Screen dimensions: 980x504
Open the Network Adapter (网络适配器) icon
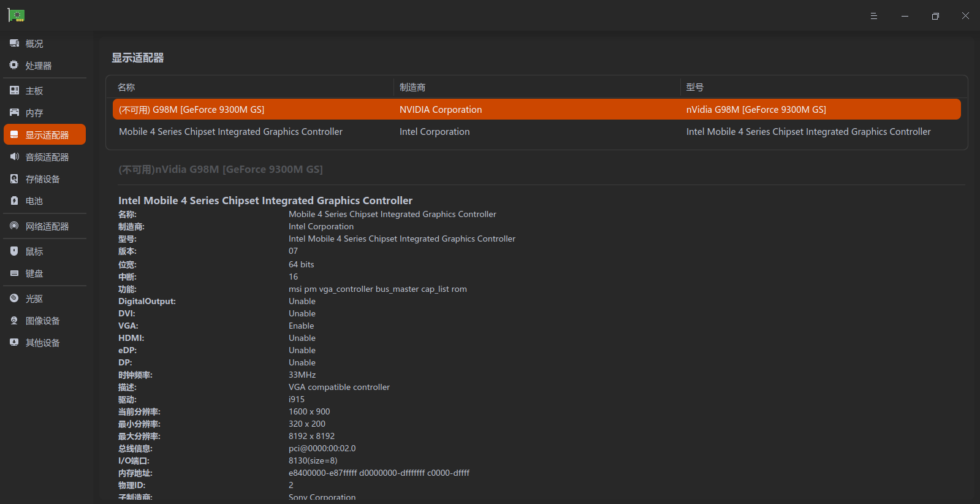click(14, 226)
